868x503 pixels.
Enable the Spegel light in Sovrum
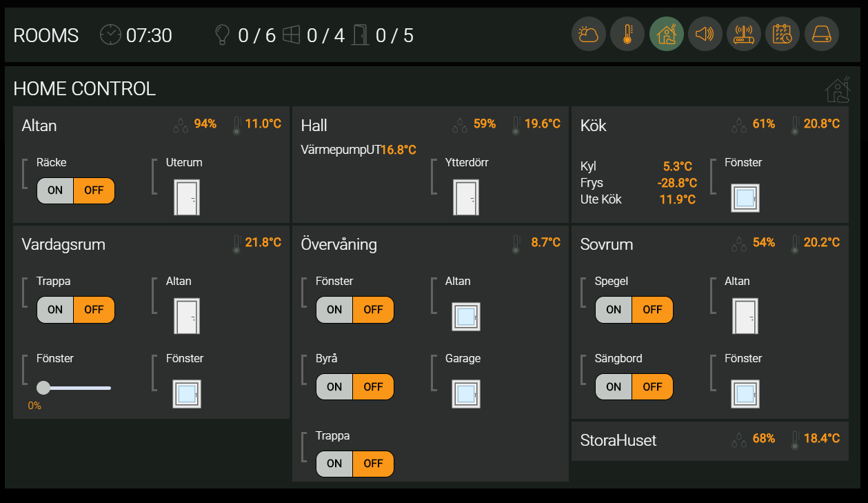tap(614, 310)
